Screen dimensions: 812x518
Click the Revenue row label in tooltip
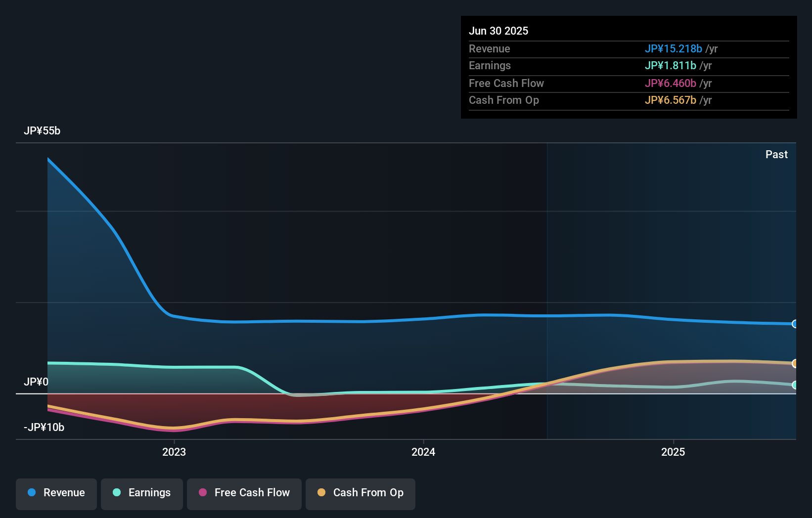tap(489, 48)
